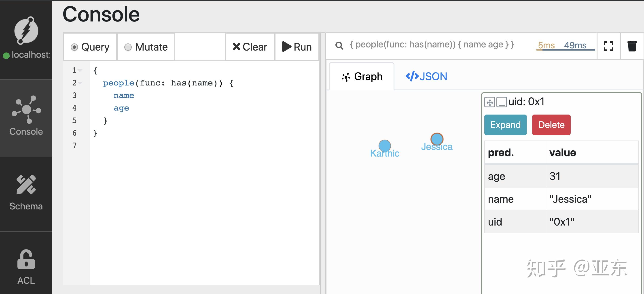Viewport: 644px width, 294px height.
Task: Click the move handle icon beside uid
Action: [x=489, y=102]
